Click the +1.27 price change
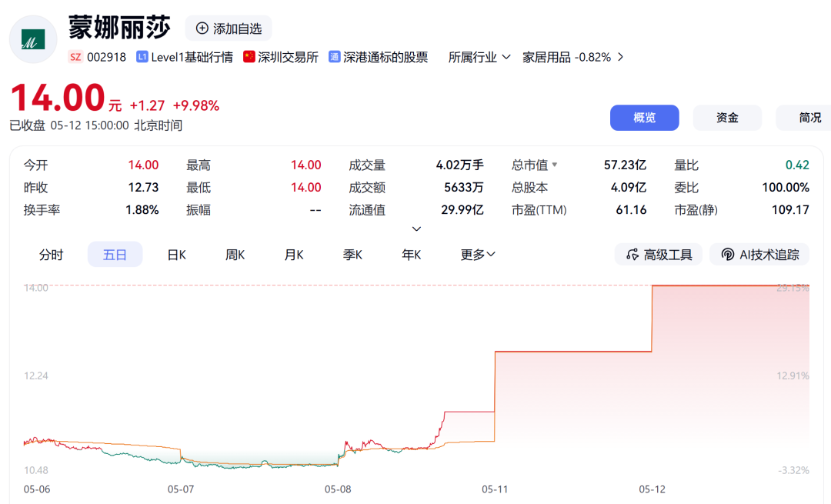 point(147,105)
